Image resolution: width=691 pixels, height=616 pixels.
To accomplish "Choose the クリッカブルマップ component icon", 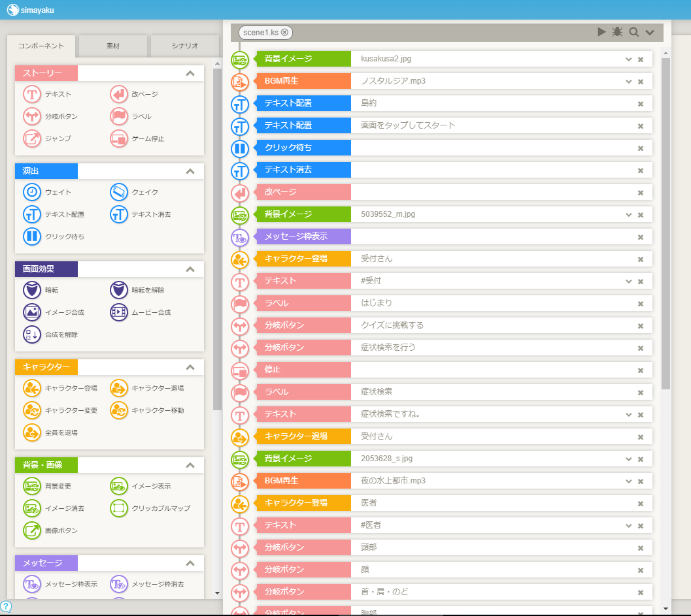I will coord(118,508).
